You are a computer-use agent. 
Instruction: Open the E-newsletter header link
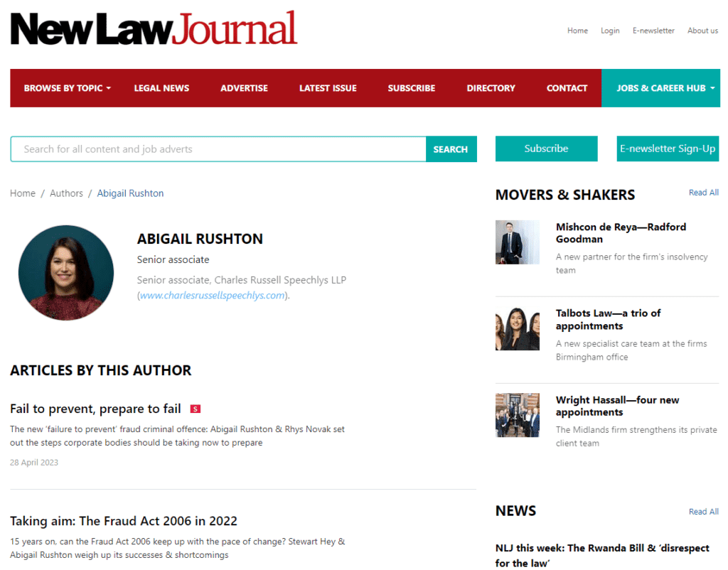(653, 31)
